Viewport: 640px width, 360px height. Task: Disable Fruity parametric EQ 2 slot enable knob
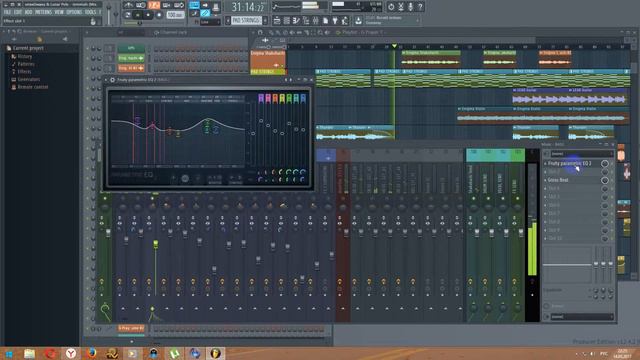tap(604, 163)
